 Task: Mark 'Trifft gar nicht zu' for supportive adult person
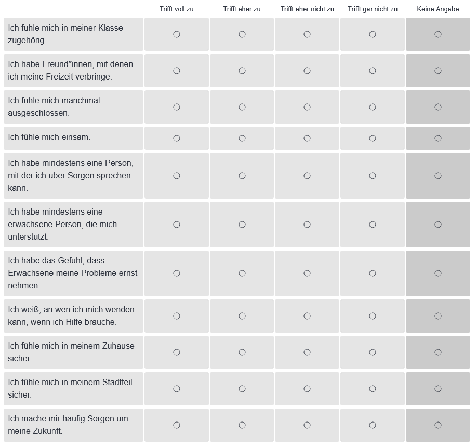(373, 225)
